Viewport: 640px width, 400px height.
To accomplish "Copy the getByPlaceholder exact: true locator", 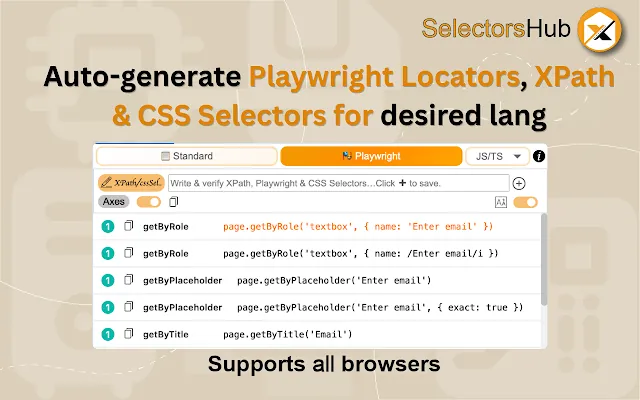I will 129,307.
